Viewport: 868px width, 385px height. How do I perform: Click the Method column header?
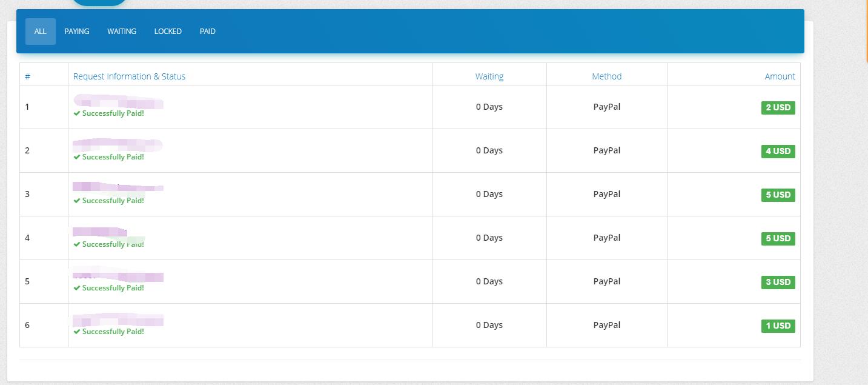click(606, 76)
